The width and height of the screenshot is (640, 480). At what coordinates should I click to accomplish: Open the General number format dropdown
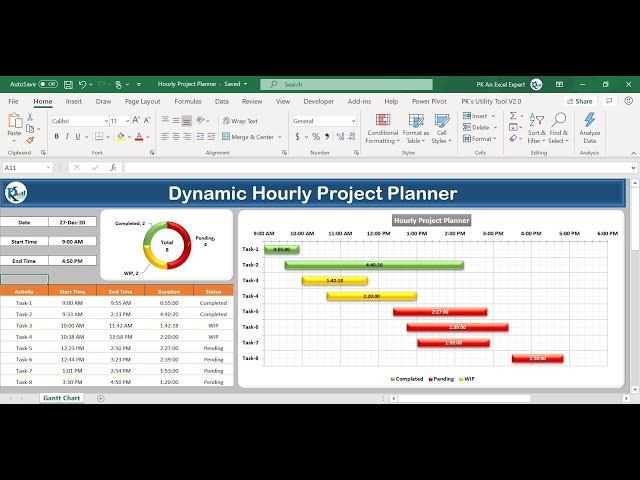[x=353, y=121]
